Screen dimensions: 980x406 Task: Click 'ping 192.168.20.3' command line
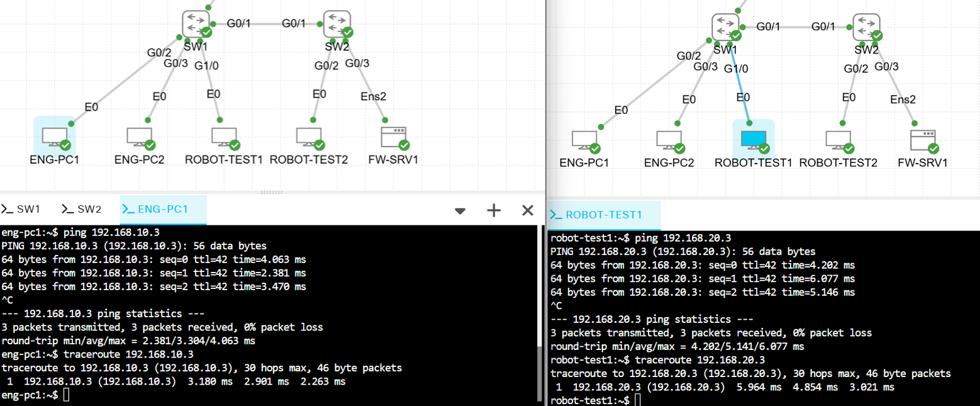(683, 238)
